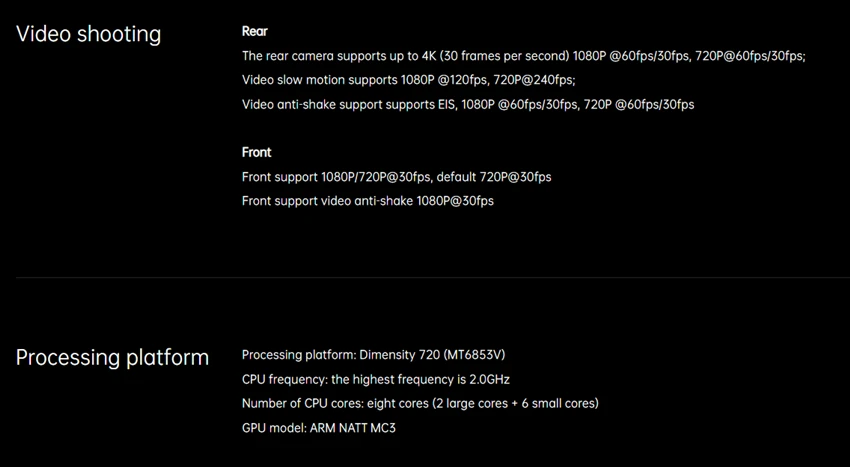
Task: Click the front 1080P/720P@30fps support line
Action: coord(396,177)
